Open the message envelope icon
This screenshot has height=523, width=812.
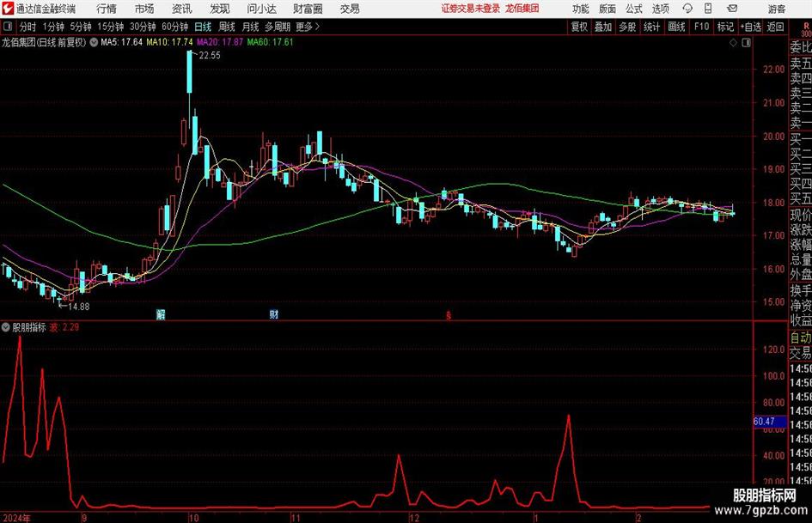pyautogui.click(x=732, y=9)
